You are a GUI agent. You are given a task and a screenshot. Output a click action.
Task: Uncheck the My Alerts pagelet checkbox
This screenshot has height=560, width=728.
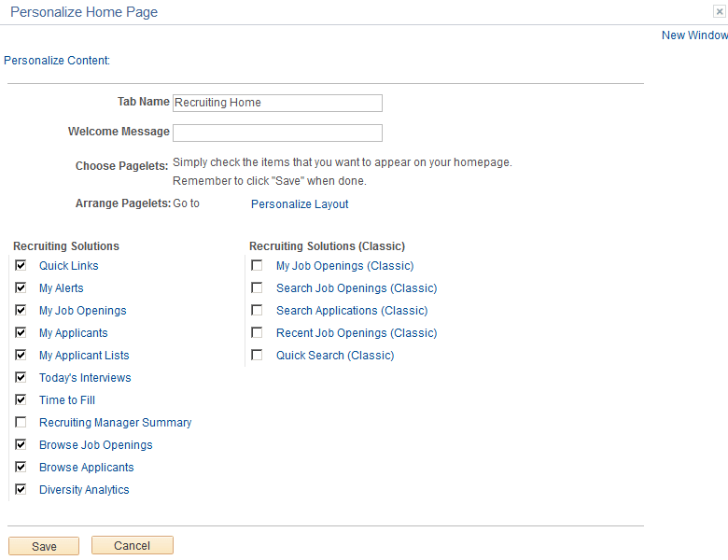[21, 288]
